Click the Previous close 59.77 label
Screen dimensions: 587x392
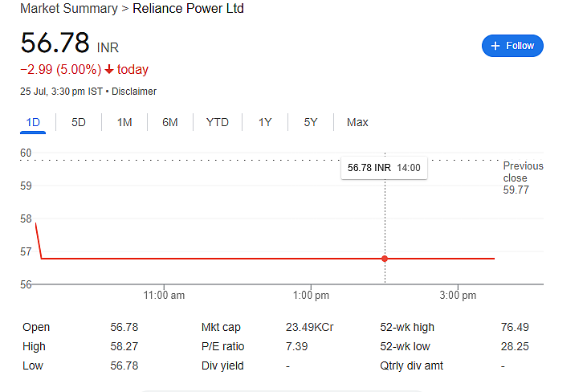click(523, 178)
